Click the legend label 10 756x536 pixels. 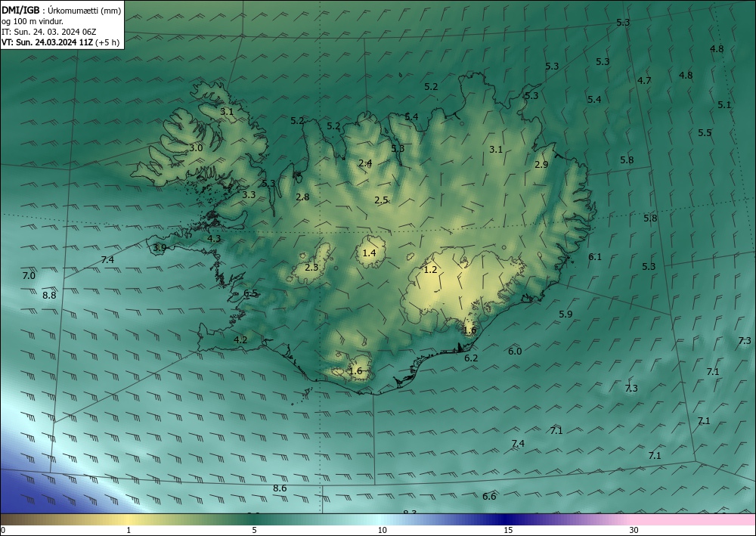pos(383,530)
